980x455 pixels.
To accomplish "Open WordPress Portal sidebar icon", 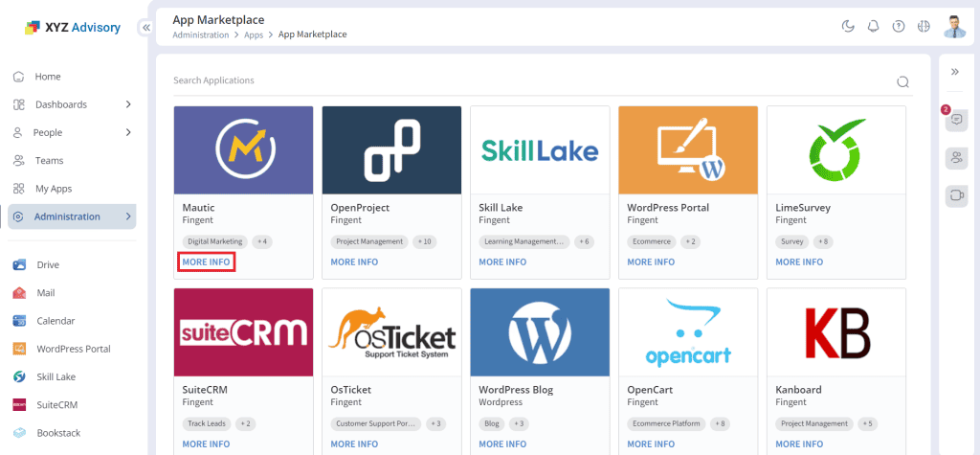I will coord(19,349).
